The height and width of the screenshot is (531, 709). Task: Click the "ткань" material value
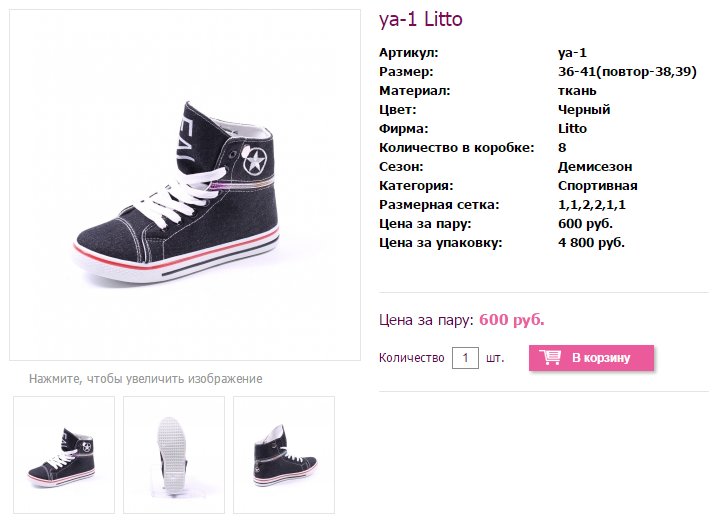577,91
